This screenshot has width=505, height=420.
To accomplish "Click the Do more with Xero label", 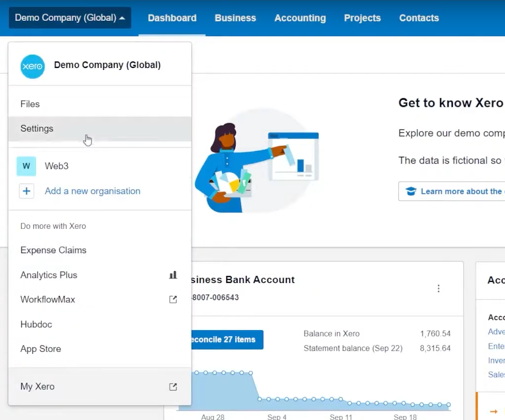I will (53, 226).
